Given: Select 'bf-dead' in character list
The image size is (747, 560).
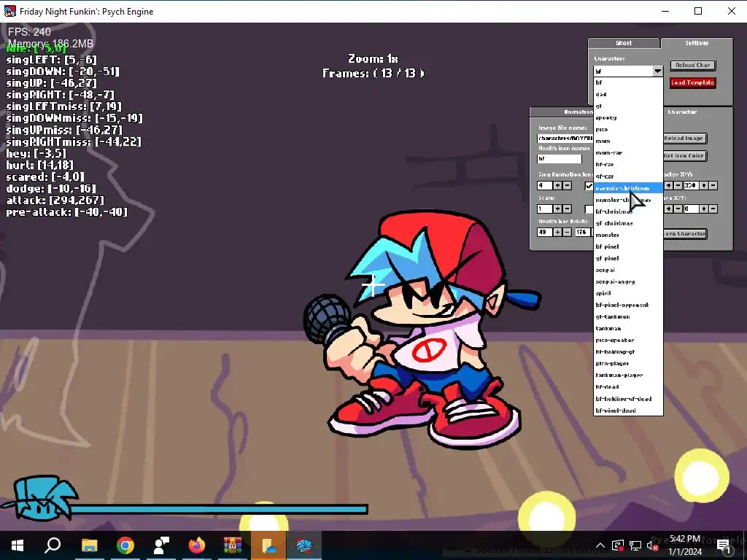Looking at the screenshot, I should (x=628, y=386).
